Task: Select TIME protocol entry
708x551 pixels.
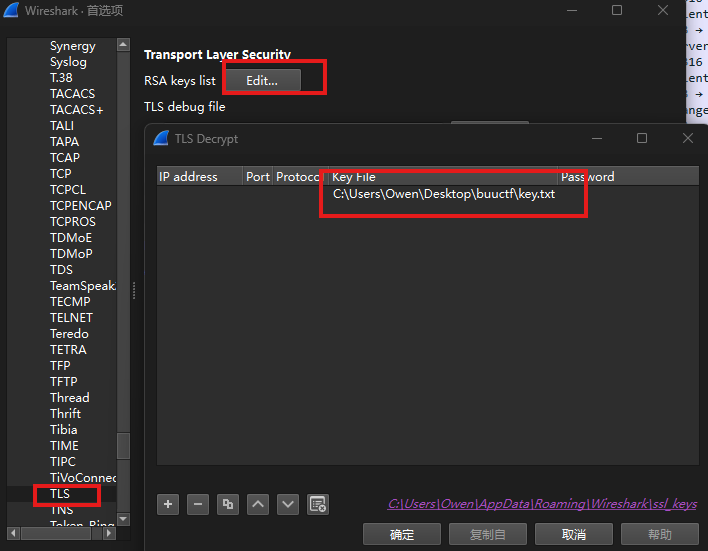Action: pos(64,446)
